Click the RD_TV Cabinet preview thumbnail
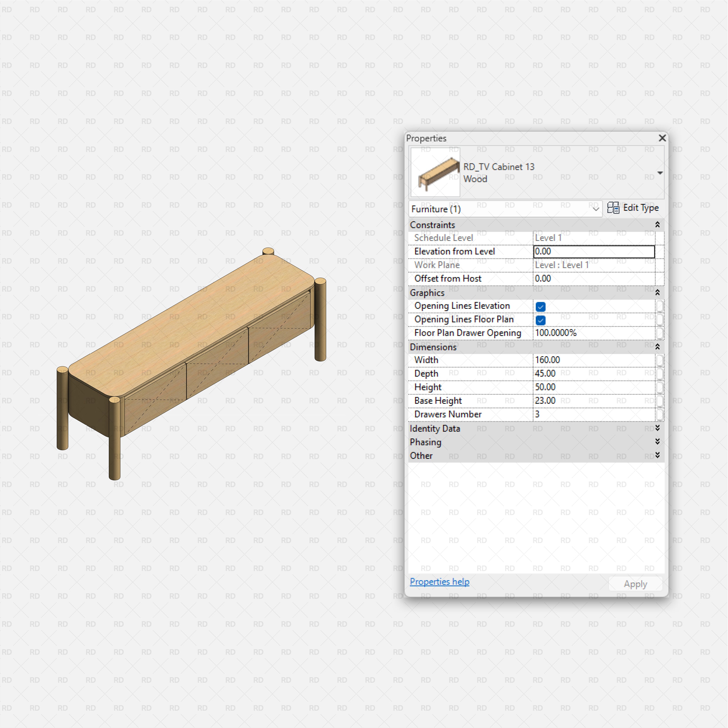This screenshot has height=728, width=728. click(435, 172)
